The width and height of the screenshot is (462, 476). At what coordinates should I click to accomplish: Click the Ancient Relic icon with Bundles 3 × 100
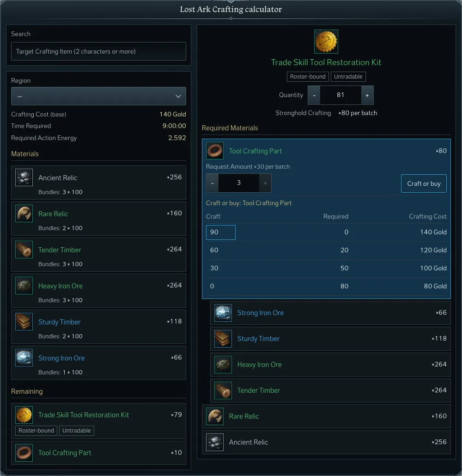(x=24, y=177)
